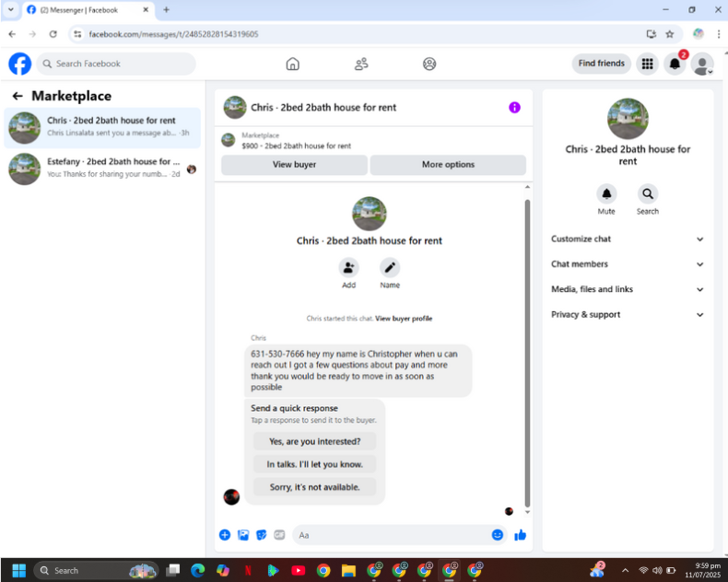Reload the page in Chrome

[x=53, y=34]
